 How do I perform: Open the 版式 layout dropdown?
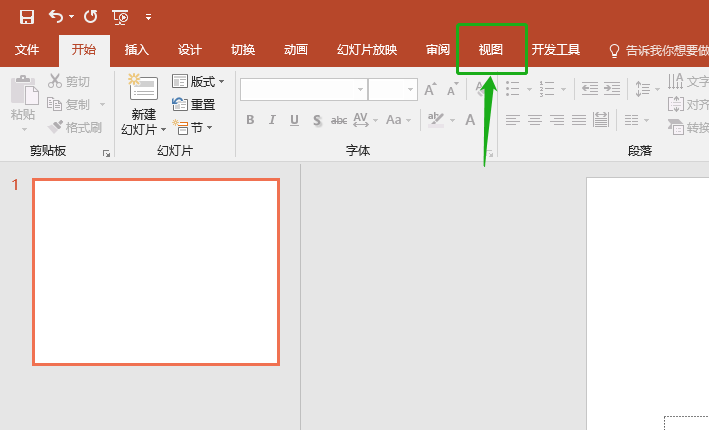[198, 81]
